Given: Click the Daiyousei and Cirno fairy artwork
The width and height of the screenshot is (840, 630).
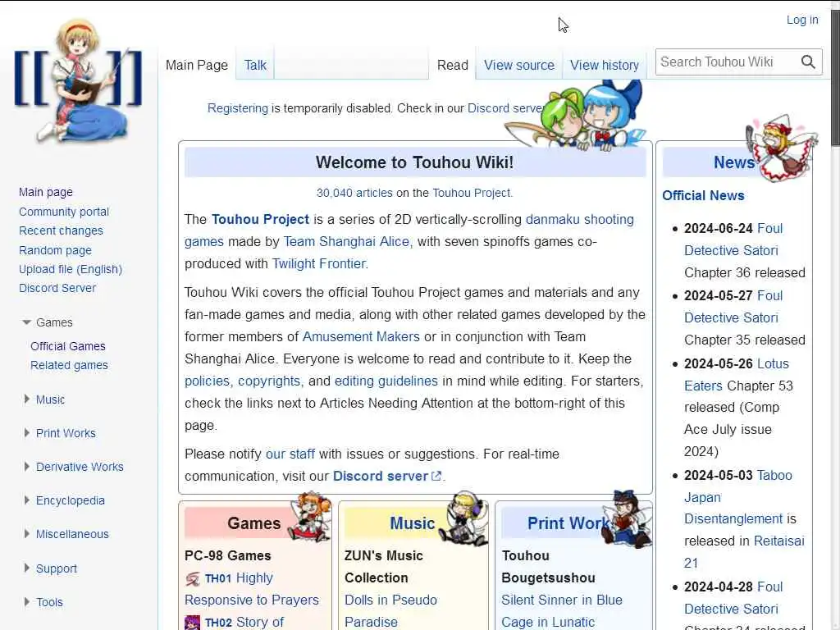Looking at the screenshot, I should [x=577, y=116].
